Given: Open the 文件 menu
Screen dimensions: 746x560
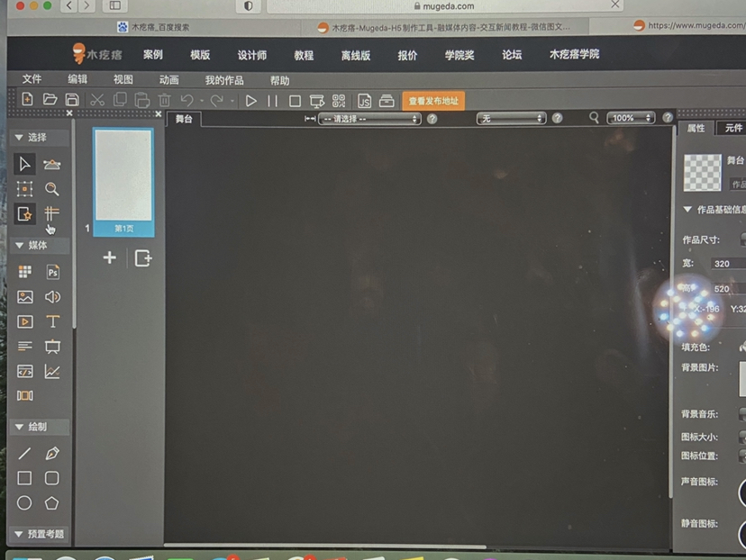Looking at the screenshot, I should (x=32, y=79).
